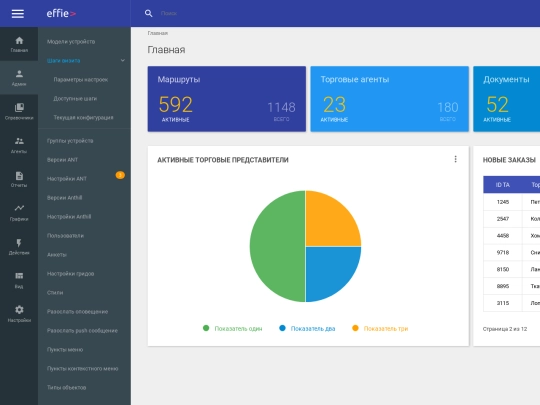
Task: Toggle Показатель три legend item
Action: (380, 329)
